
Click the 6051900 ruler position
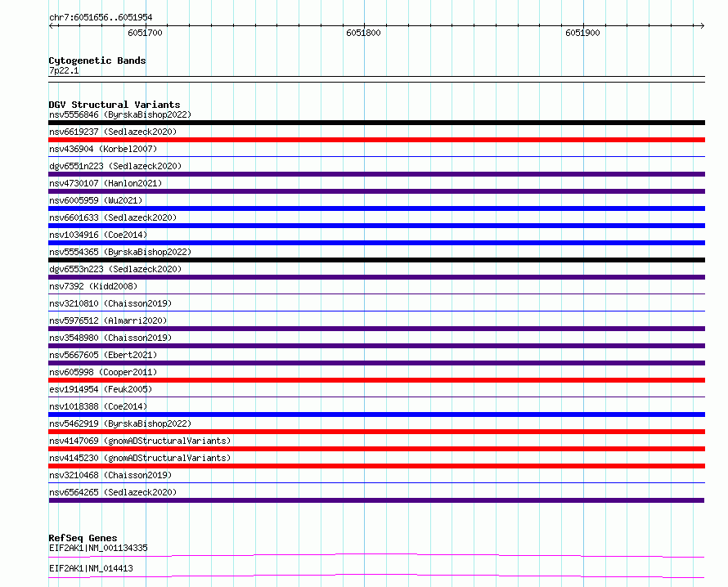[582, 33]
